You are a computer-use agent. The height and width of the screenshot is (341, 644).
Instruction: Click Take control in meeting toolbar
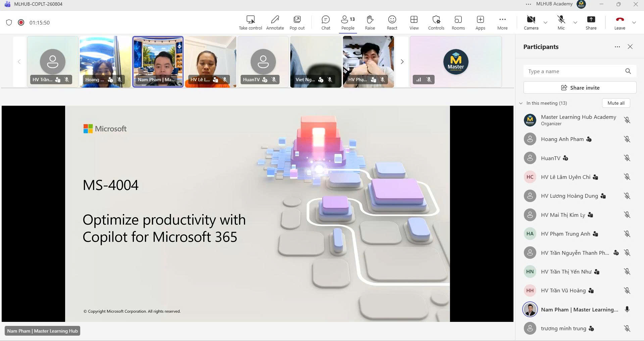[250, 22]
